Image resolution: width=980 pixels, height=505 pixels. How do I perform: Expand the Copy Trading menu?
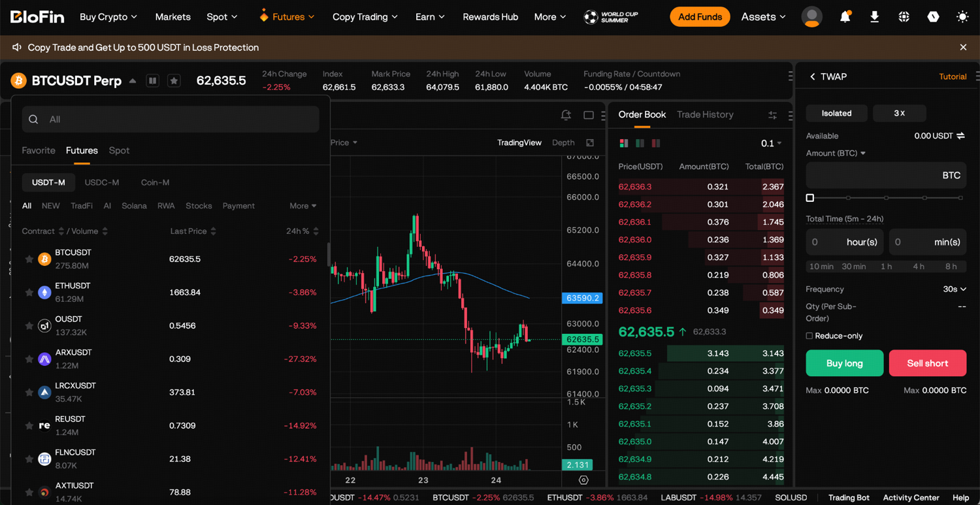click(x=365, y=17)
